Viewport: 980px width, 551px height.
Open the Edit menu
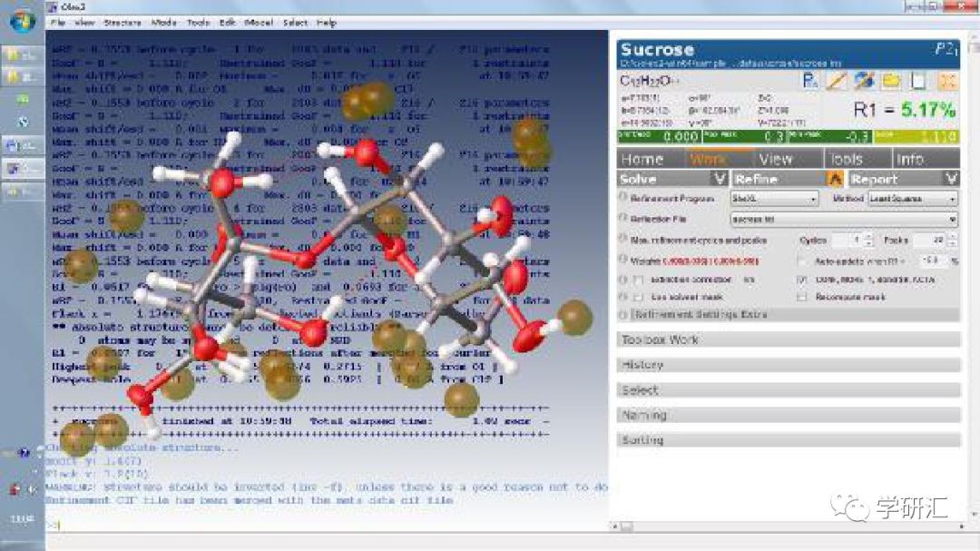(228, 23)
